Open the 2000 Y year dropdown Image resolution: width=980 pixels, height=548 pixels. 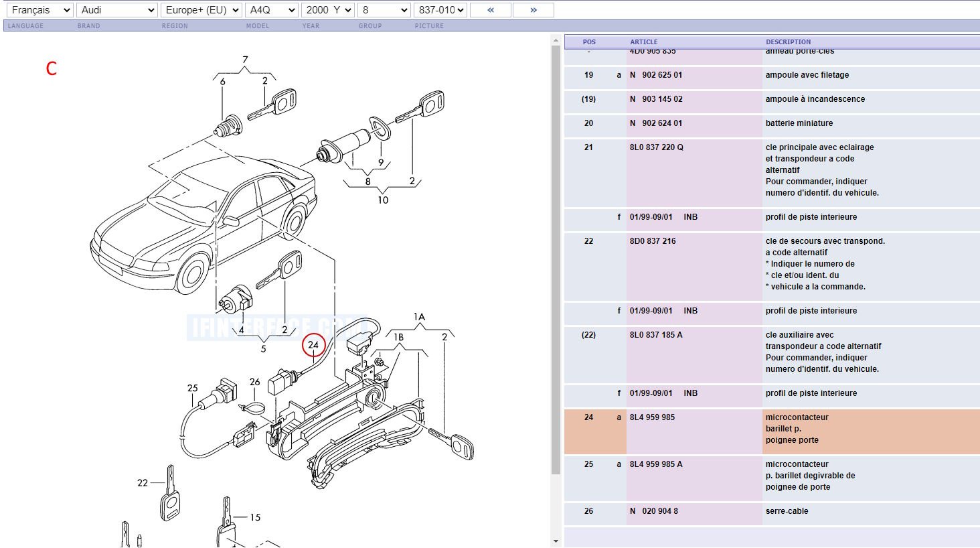[328, 10]
